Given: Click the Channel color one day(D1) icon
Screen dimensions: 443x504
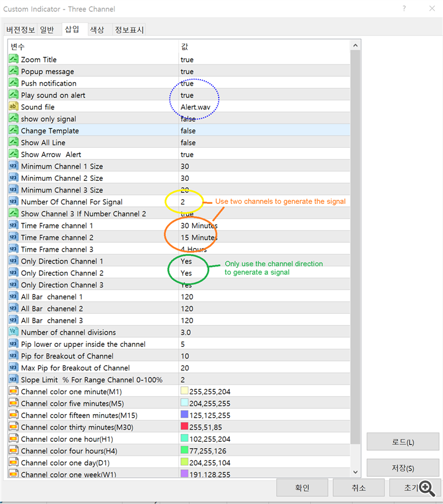Looking at the screenshot, I should point(14,463).
